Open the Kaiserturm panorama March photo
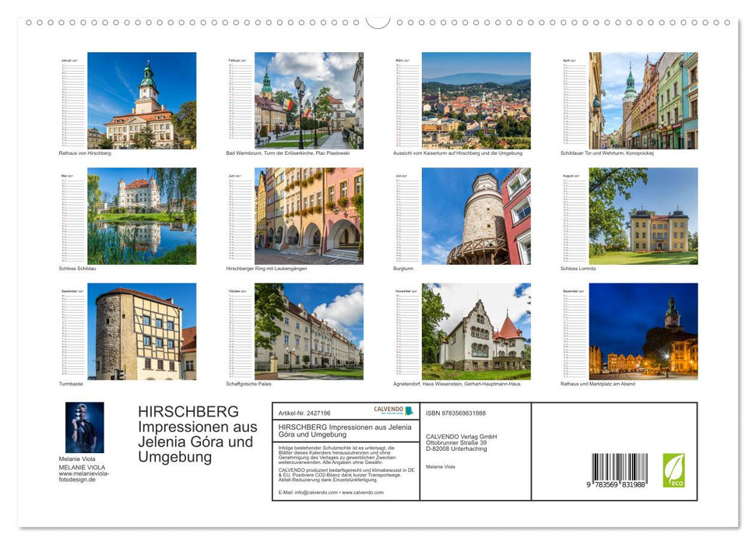The image size is (756, 545). coord(476,100)
